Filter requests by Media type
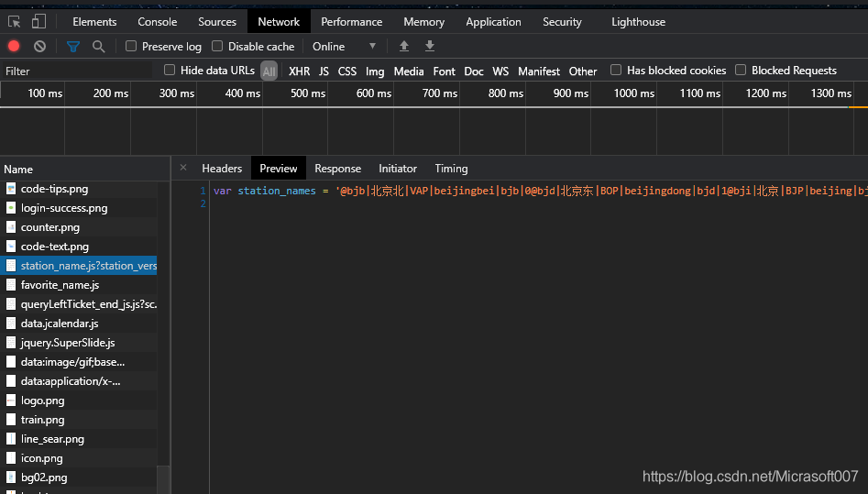868x494 pixels. (409, 71)
